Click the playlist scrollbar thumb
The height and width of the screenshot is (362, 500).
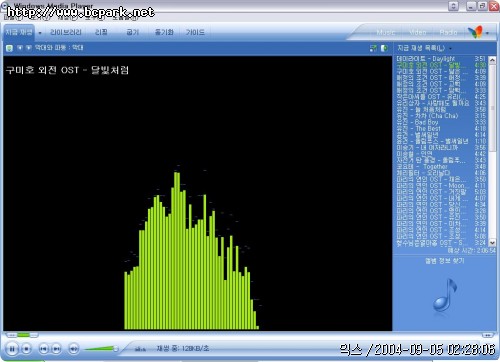[x=492, y=107]
